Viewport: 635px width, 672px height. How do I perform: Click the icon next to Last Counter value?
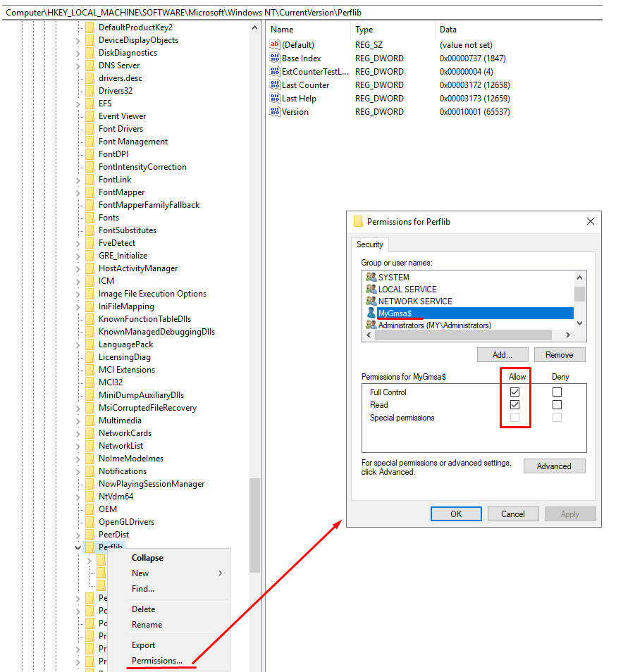point(274,85)
